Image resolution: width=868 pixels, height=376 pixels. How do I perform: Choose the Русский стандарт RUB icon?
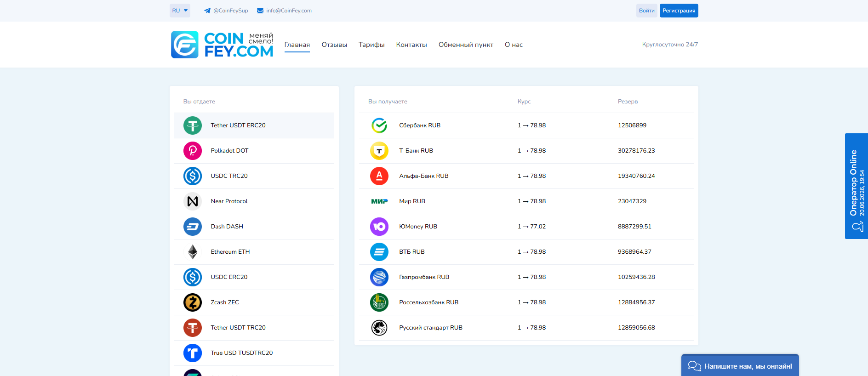(379, 328)
